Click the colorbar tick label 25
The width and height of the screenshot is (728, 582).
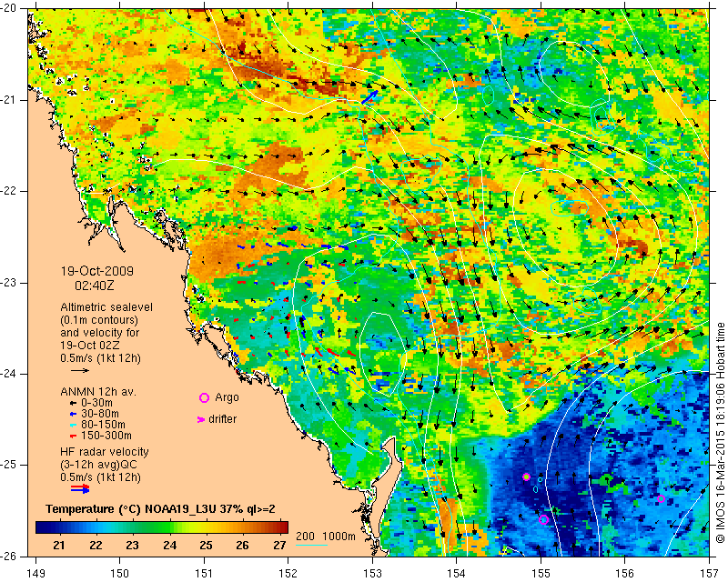207,545
